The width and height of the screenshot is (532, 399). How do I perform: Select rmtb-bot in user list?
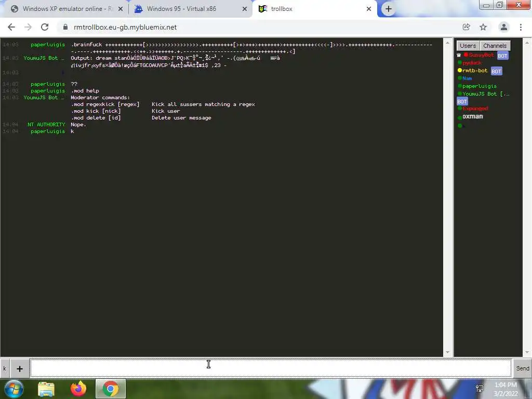tap(475, 71)
